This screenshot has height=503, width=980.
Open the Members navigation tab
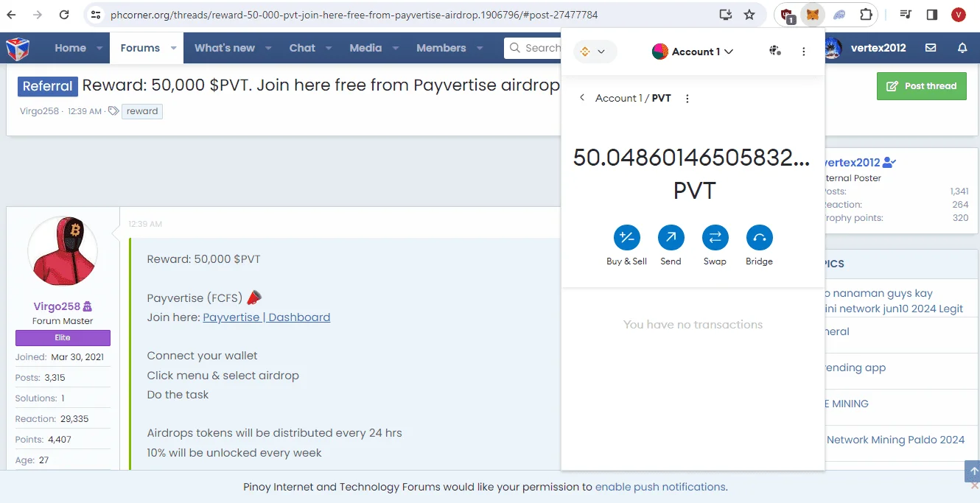pos(441,48)
